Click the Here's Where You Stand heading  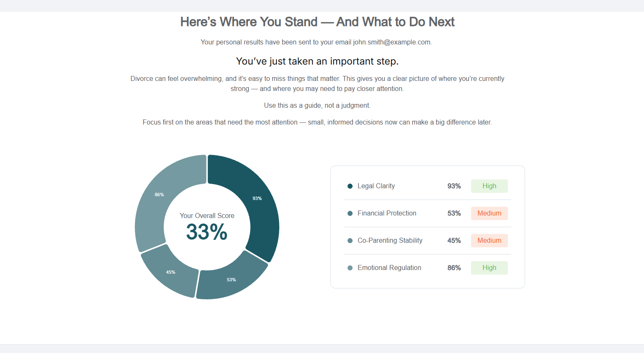(x=317, y=22)
